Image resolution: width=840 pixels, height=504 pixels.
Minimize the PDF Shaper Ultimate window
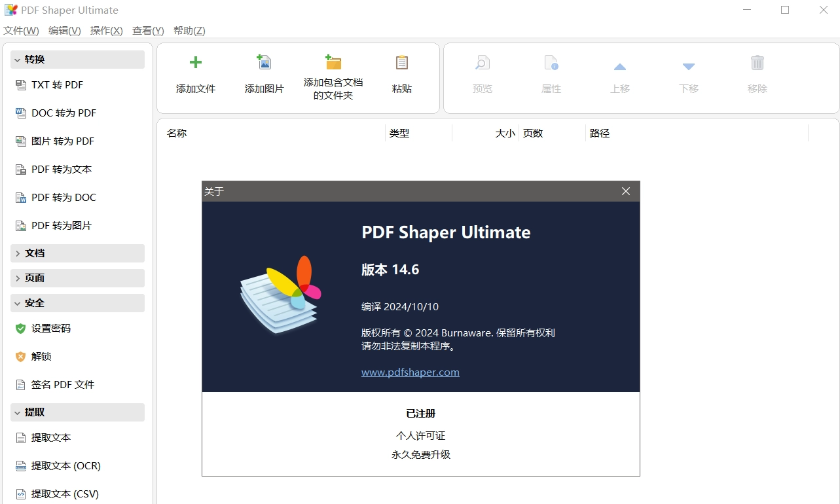(746, 10)
